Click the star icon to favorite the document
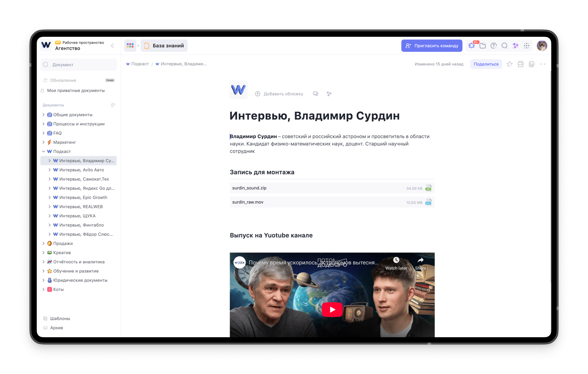The width and height of the screenshot is (588, 374). point(509,64)
